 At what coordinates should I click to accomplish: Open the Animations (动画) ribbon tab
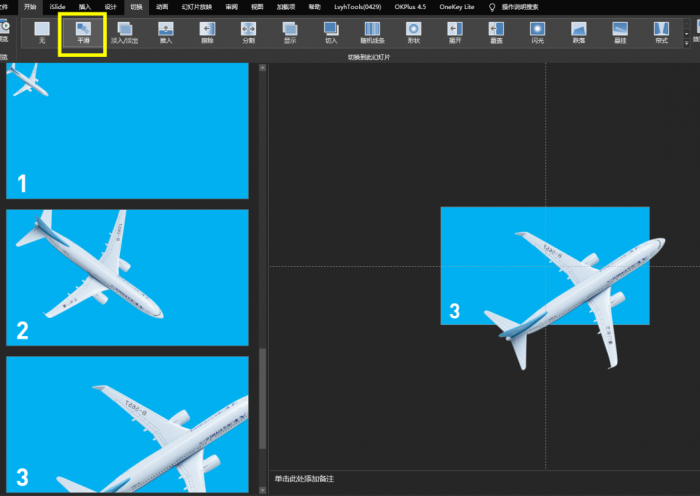(x=162, y=7)
